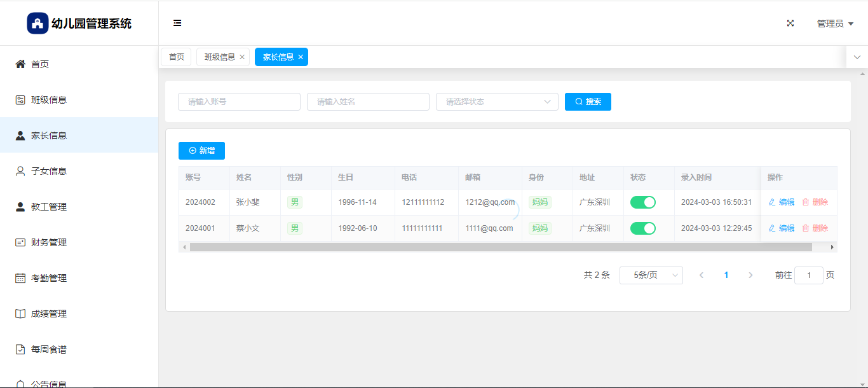Toggle status switch for 蔡小文
Image resolution: width=868 pixels, height=388 pixels.
[x=642, y=228]
